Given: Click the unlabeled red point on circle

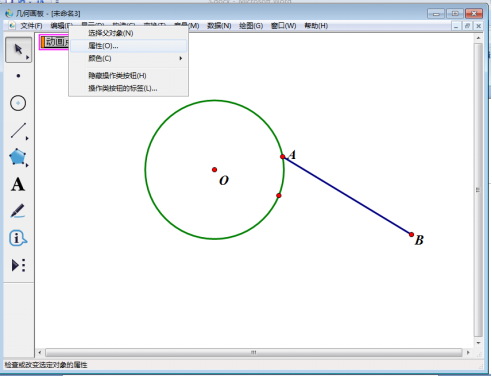Looking at the screenshot, I should click(x=279, y=196).
